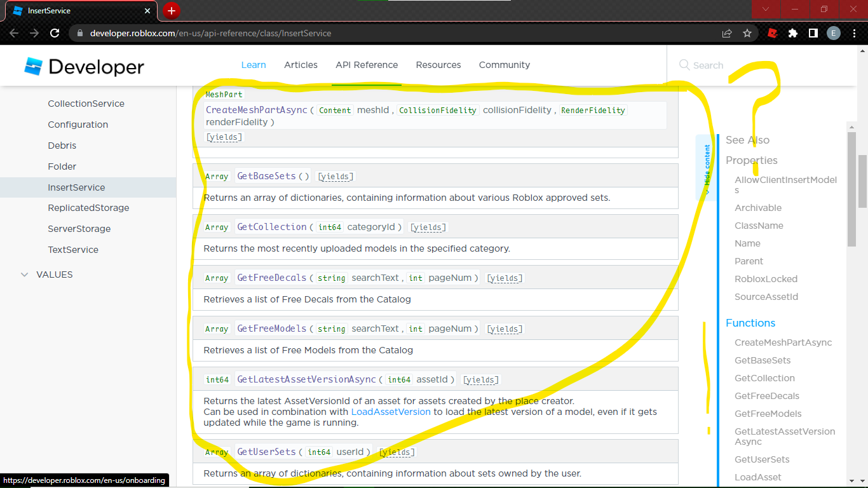Viewport: 868px width, 488px height.
Task: Jump to GetUserSets in right outline
Action: coord(762,459)
